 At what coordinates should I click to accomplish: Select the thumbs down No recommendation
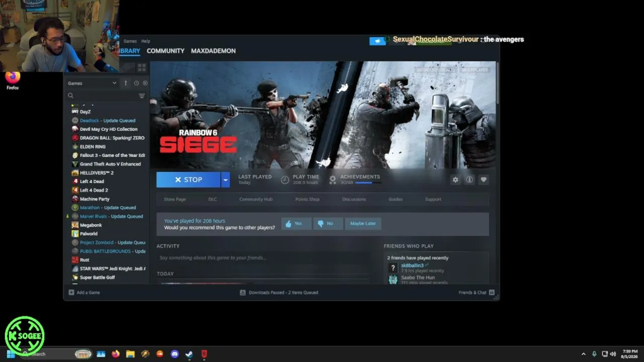pyautogui.click(x=328, y=223)
